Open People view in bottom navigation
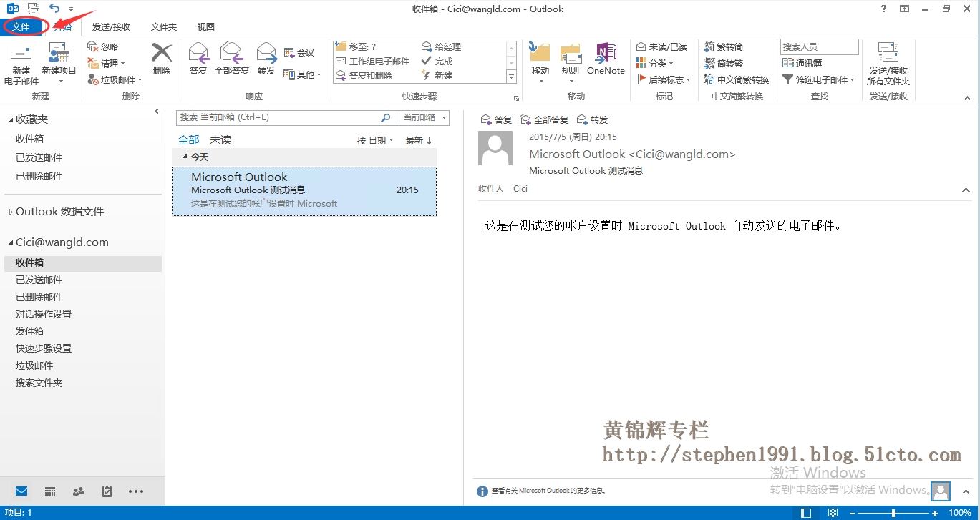 (79, 491)
